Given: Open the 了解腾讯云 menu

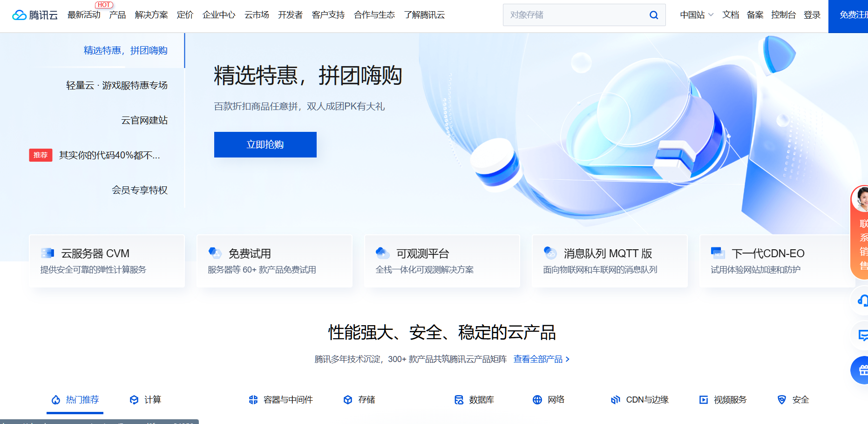Looking at the screenshot, I should pyautogui.click(x=424, y=15).
